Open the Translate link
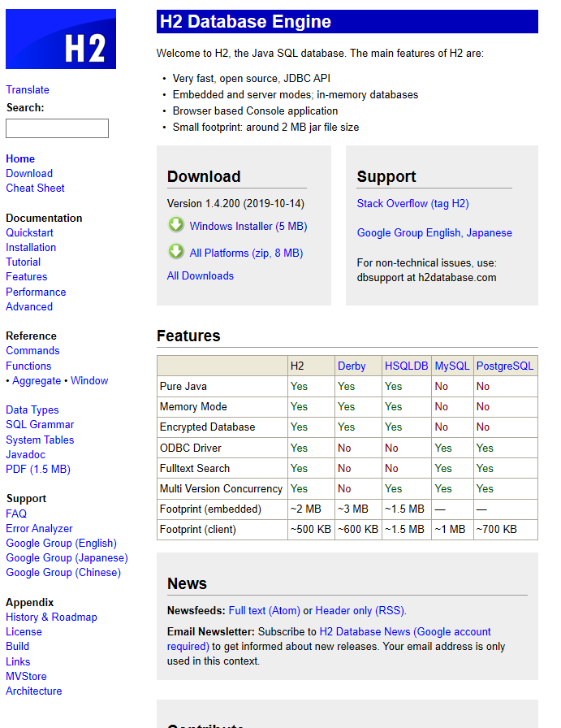The image size is (561, 728). 28,89
